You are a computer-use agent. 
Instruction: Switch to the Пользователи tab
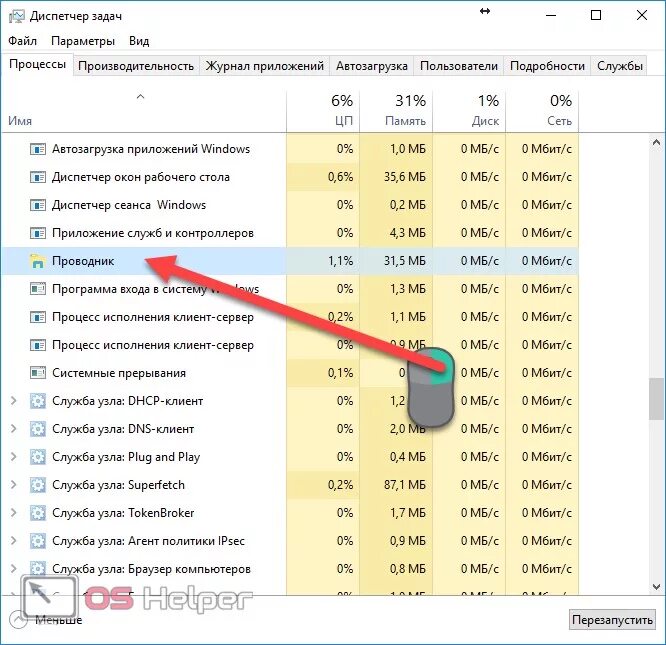(459, 66)
